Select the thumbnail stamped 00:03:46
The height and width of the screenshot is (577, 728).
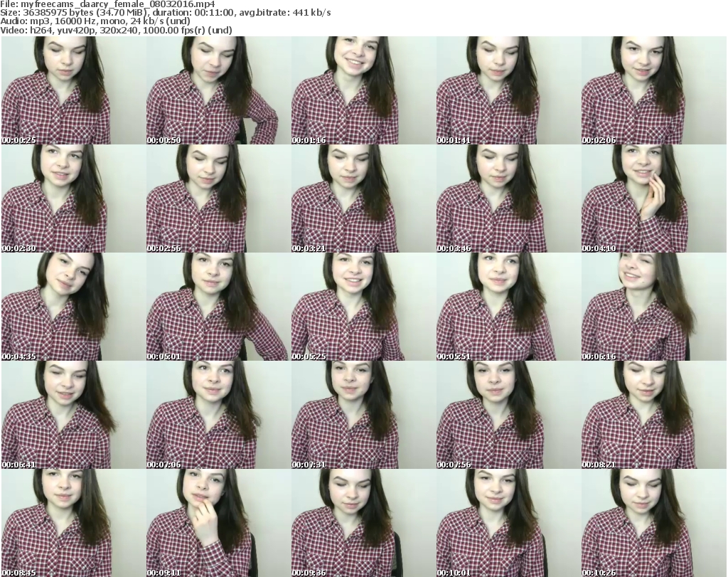click(x=508, y=198)
